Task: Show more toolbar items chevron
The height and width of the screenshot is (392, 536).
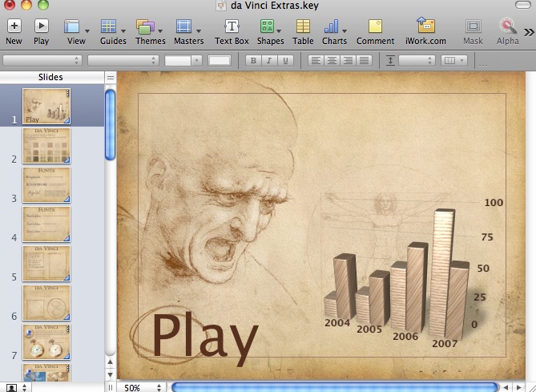Action: pyautogui.click(x=529, y=33)
